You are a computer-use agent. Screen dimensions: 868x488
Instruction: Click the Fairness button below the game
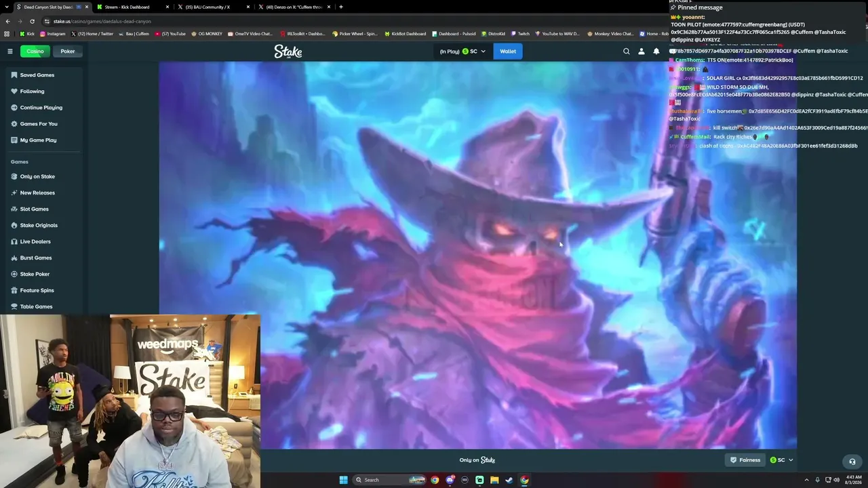pos(745,460)
